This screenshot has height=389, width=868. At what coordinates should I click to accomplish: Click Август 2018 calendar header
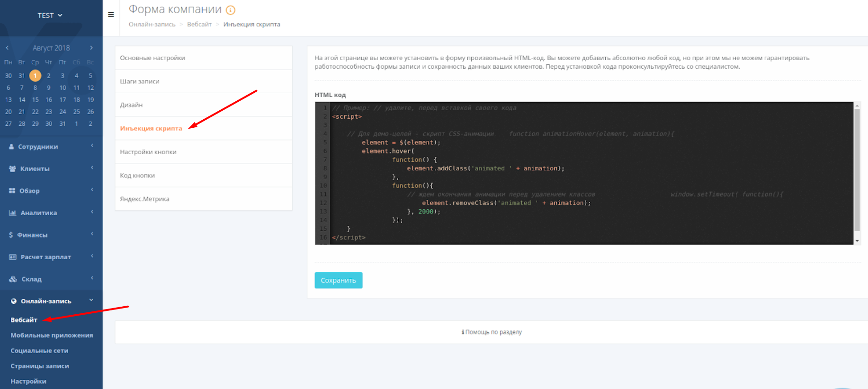coord(51,48)
